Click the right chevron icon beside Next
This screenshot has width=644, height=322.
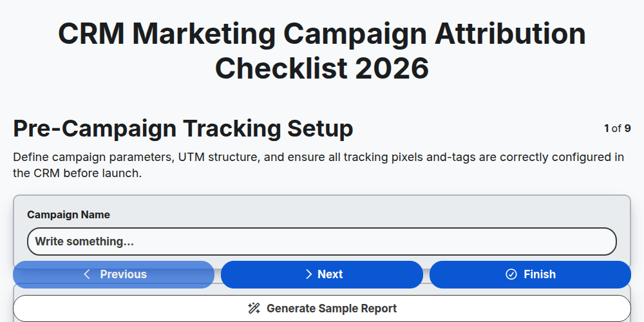click(x=309, y=274)
